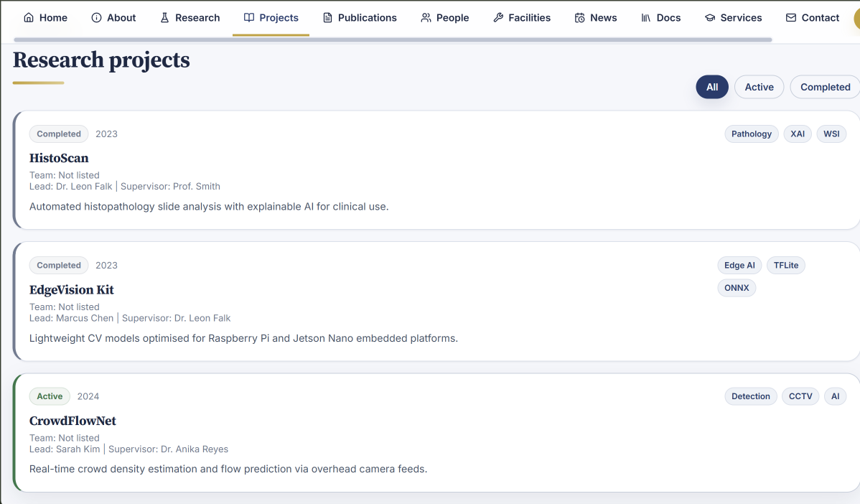Click the Completed badge on EdgeVision Kit
Image resolution: width=860 pixels, height=504 pixels.
(x=59, y=266)
